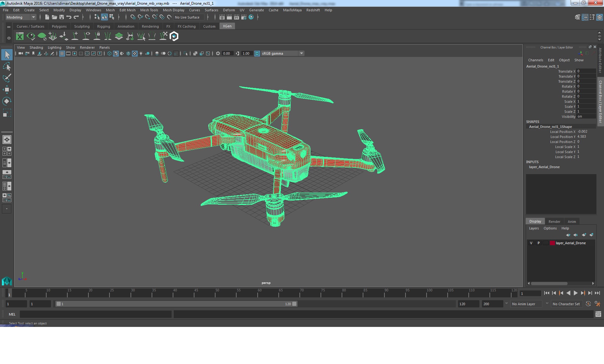
Task: Click Translate X value field
Action: click(x=586, y=71)
